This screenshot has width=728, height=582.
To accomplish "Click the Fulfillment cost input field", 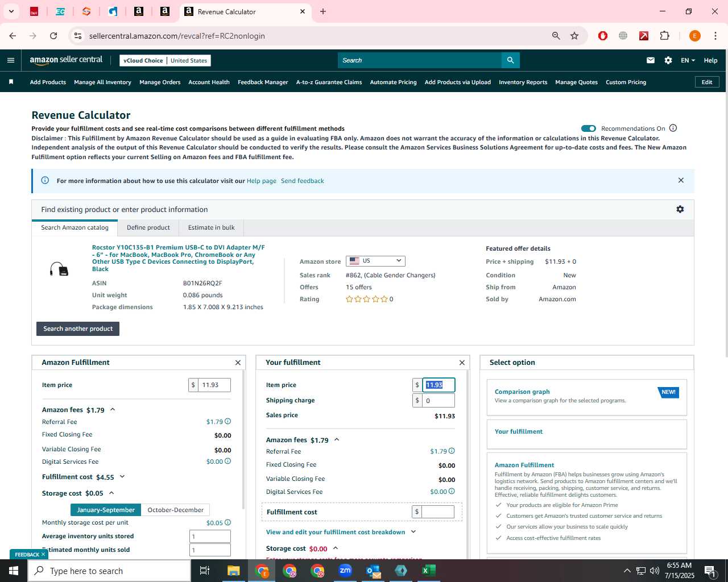I will tap(438, 512).
